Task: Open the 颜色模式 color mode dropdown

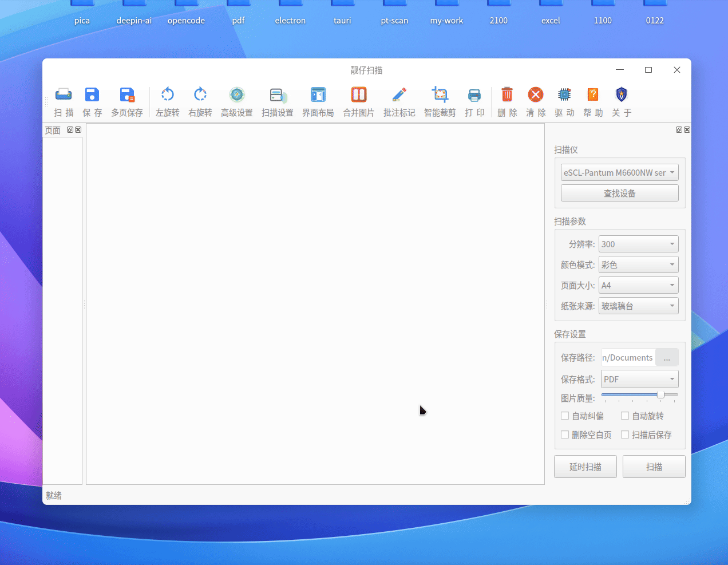Action: [x=638, y=265]
